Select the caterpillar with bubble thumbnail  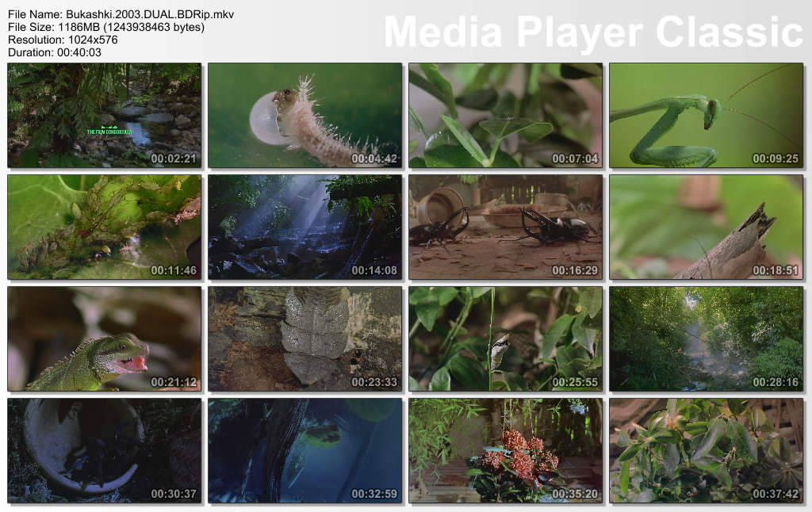[304, 116]
